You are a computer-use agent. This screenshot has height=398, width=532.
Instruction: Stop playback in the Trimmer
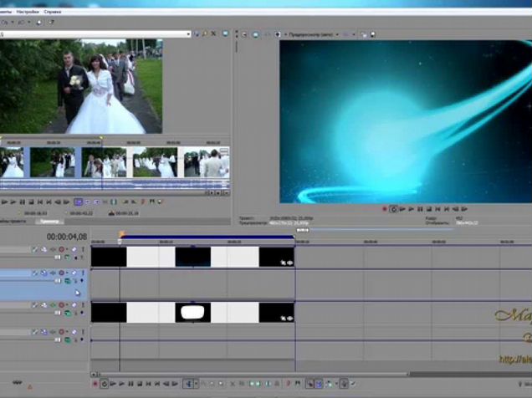pyautogui.click(x=31, y=202)
